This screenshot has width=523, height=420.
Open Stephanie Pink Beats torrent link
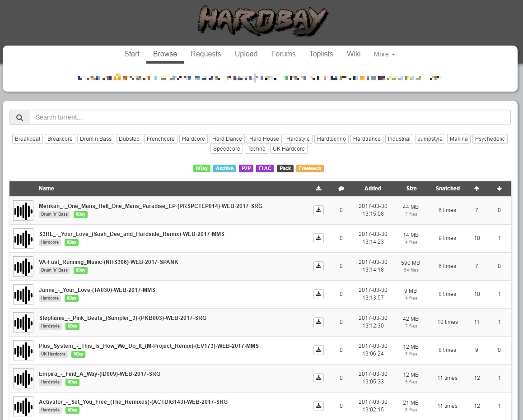[123, 318]
